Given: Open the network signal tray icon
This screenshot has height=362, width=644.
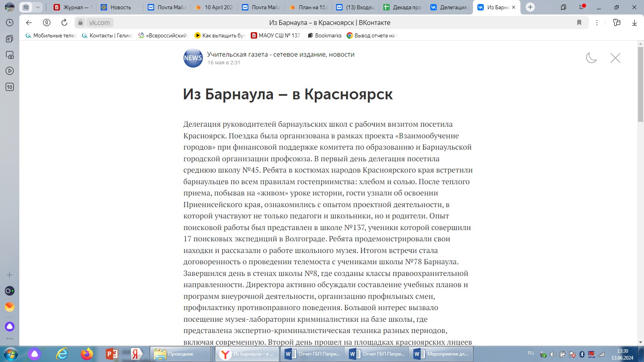Looking at the screenshot, I should click(x=601, y=354).
